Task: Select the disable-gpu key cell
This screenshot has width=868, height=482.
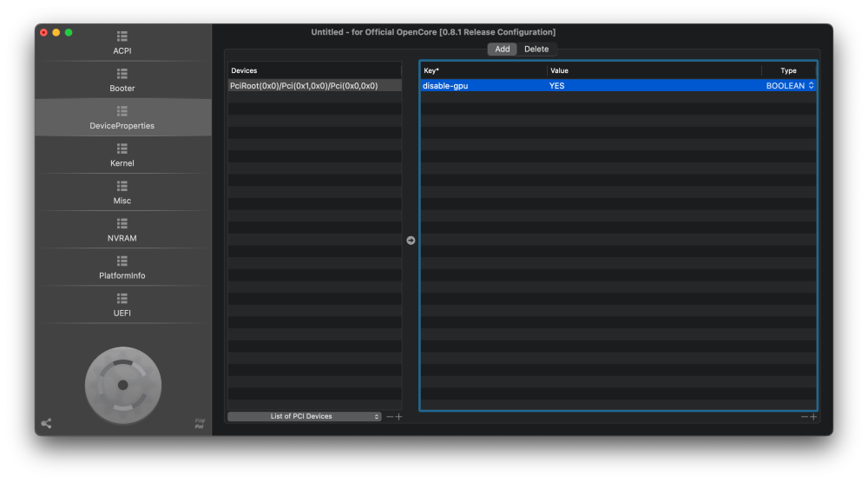Action: (483, 85)
